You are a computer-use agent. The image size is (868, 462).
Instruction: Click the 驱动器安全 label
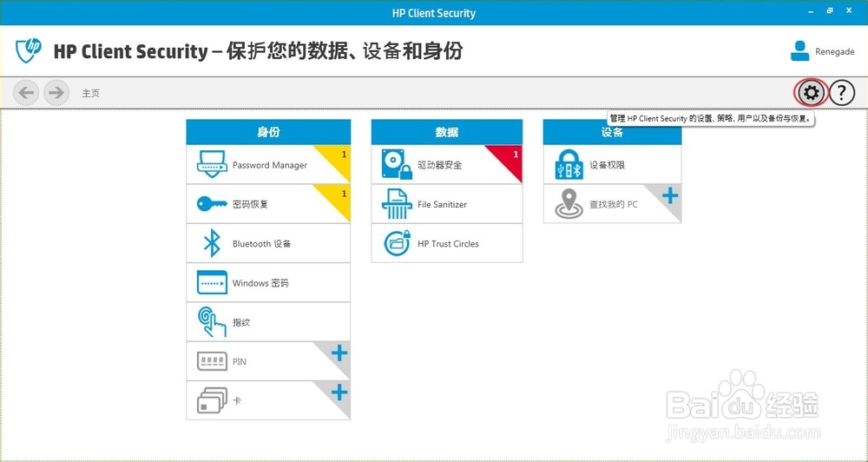tap(440, 165)
